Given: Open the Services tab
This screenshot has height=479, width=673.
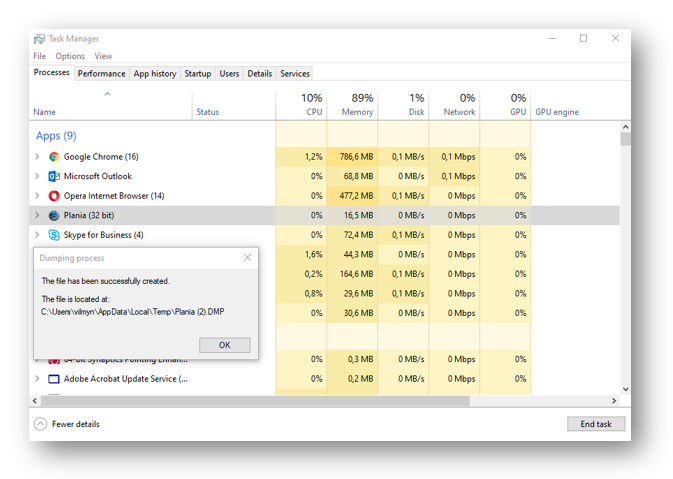Looking at the screenshot, I should (x=295, y=74).
